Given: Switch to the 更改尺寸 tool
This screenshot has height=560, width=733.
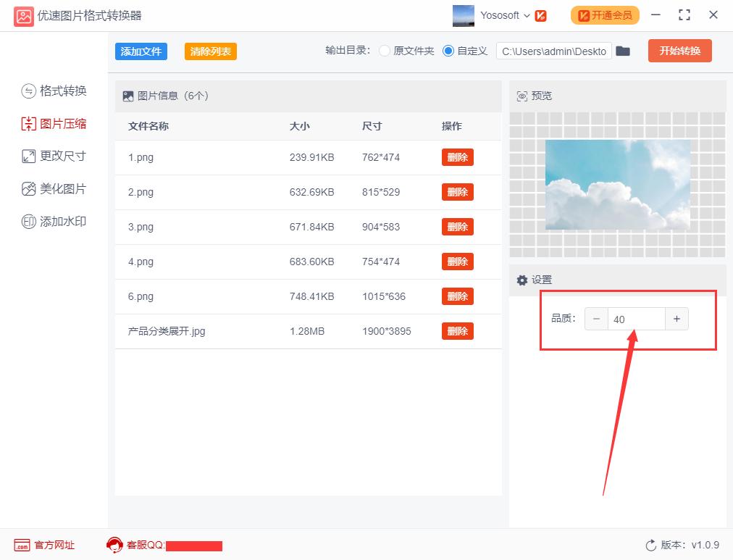Looking at the screenshot, I should (x=54, y=156).
